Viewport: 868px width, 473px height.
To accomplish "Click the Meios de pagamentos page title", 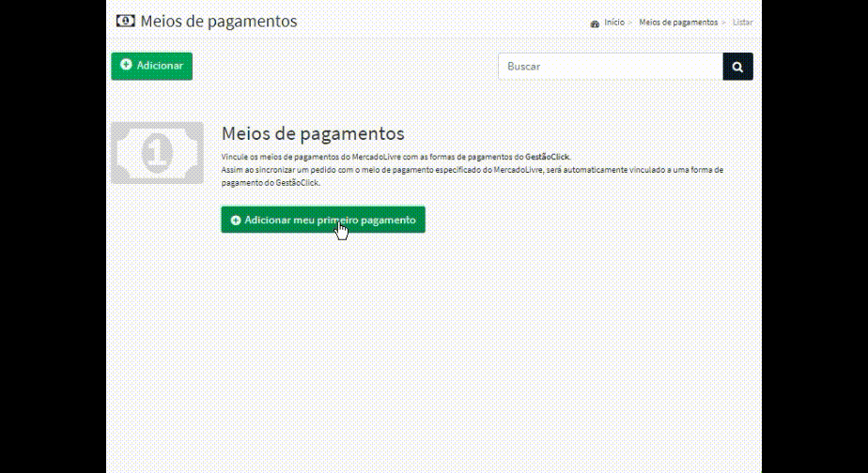I will (219, 21).
